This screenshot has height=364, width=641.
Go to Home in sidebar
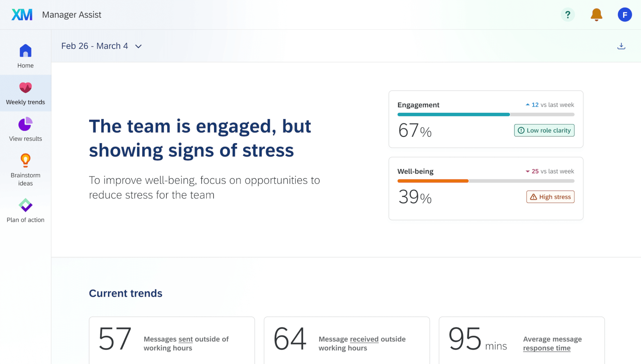25,56
